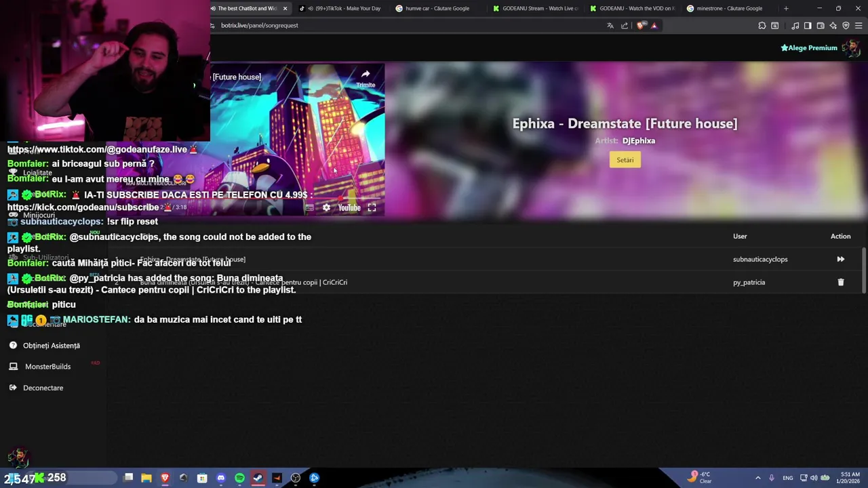Click the song title Ephixa - Dreamstate heading
Screen dimensions: 868x488
[625, 123]
